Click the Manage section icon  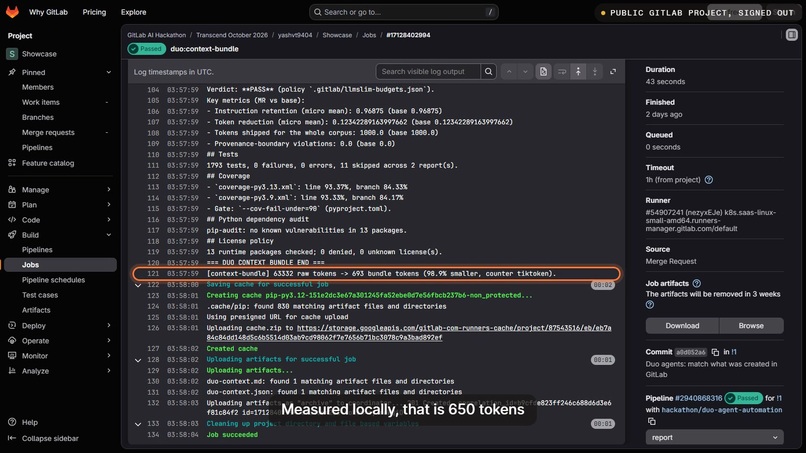pos(12,190)
